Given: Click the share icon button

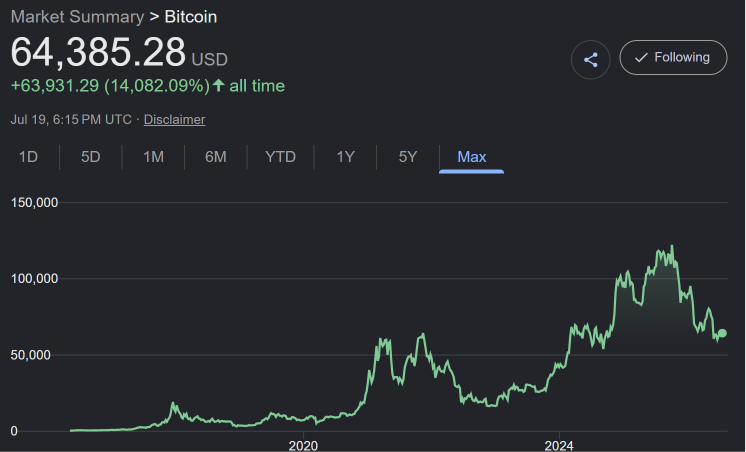Looking at the screenshot, I should pos(590,59).
